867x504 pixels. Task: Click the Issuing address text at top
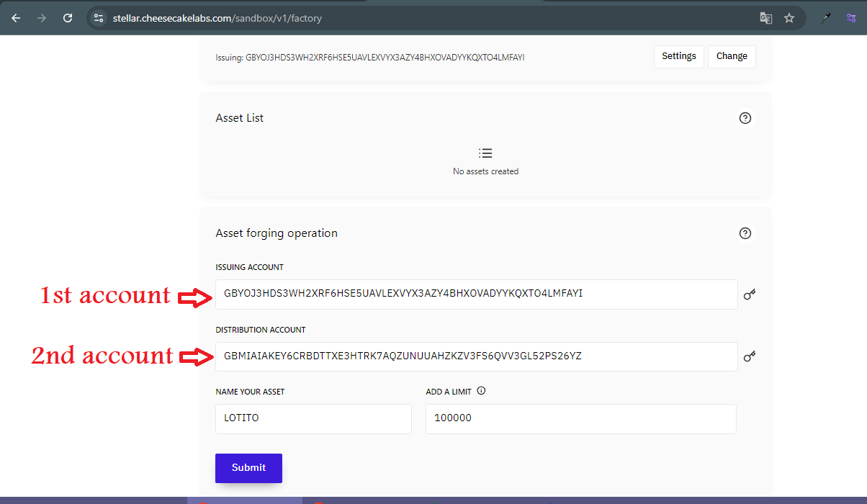click(x=370, y=57)
